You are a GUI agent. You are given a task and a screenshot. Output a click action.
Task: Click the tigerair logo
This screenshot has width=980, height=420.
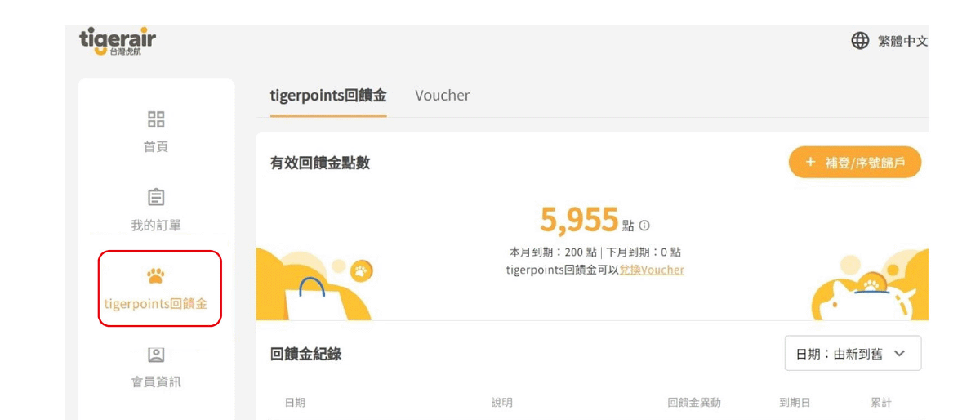pyautogui.click(x=117, y=41)
